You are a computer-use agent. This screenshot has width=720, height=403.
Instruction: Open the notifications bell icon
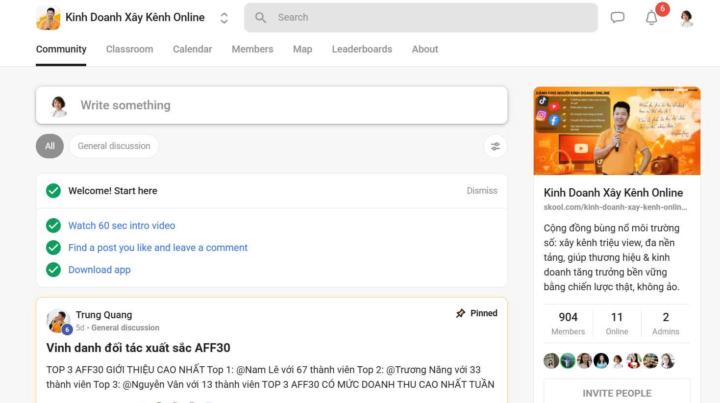(651, 18)
